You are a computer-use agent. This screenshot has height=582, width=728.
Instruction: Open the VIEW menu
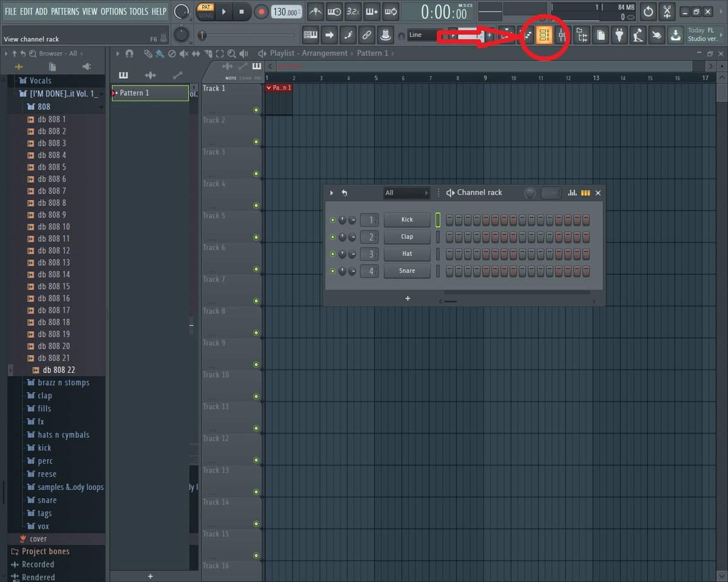coord(90,12)
